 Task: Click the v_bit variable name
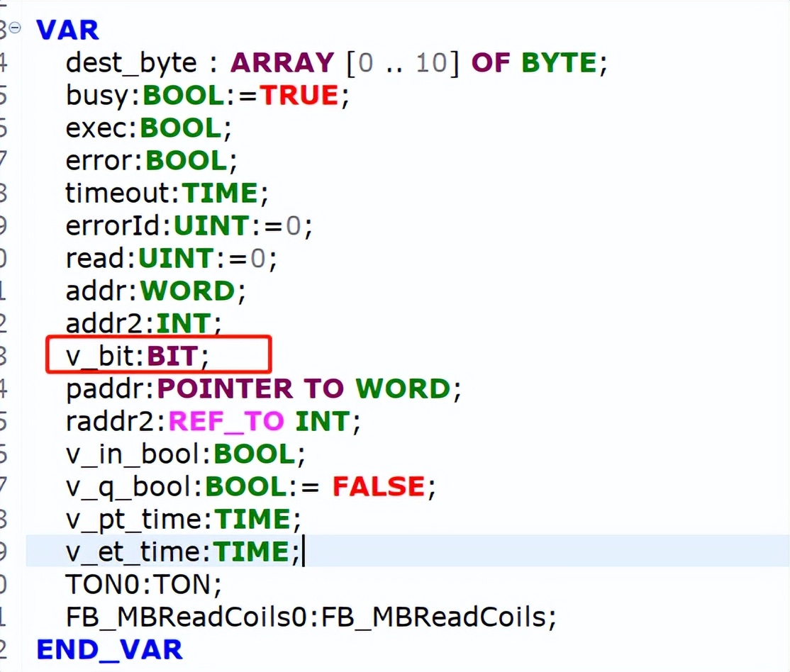(100, 356)
